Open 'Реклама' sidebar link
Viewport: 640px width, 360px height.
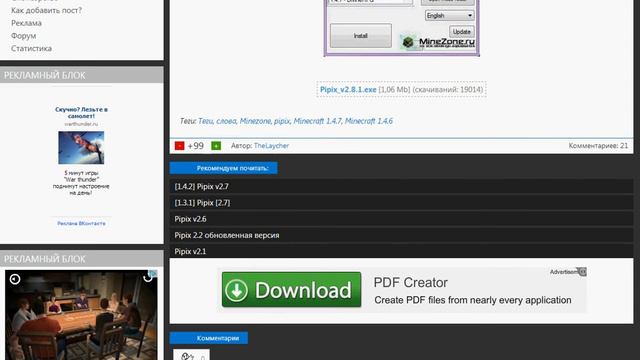(26, 23)
